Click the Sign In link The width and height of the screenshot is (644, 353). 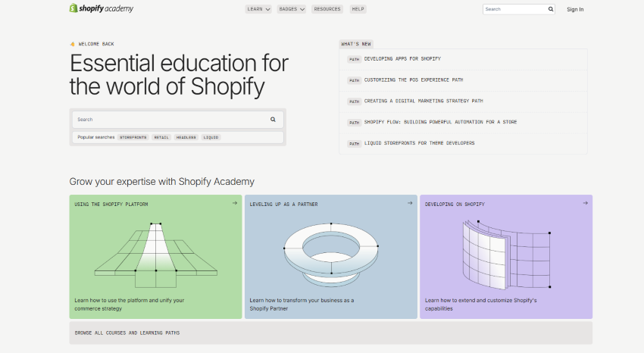coord(575,9)
